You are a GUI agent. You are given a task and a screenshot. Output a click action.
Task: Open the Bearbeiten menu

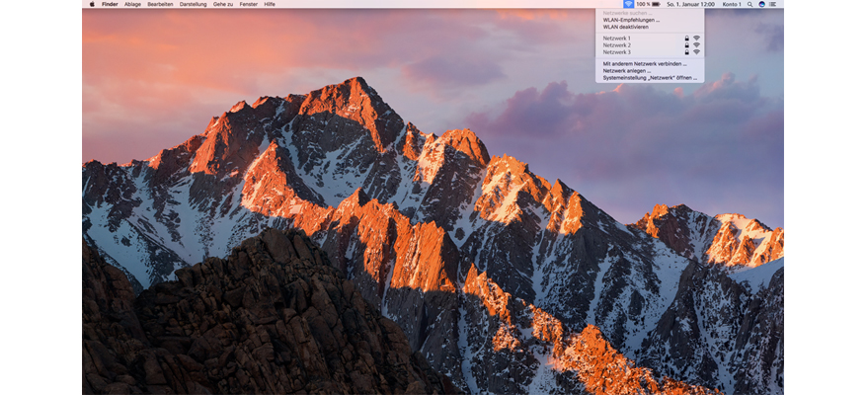(160, 4)
